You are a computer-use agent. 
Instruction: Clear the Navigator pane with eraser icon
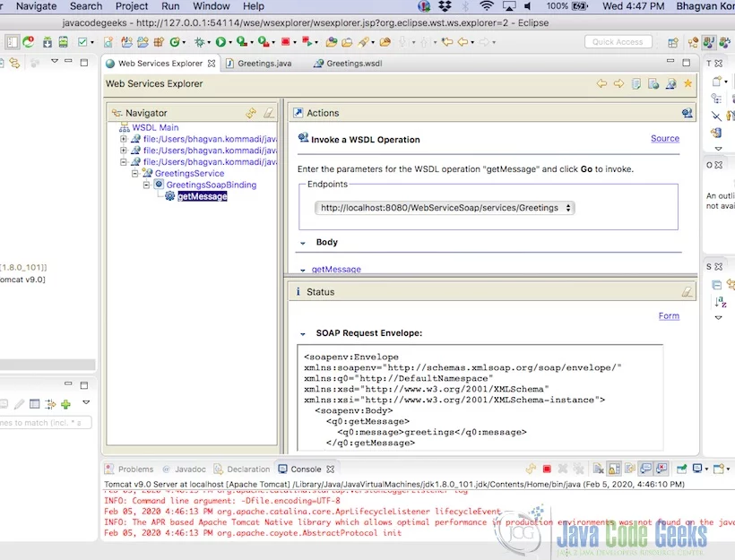[269, 113]
